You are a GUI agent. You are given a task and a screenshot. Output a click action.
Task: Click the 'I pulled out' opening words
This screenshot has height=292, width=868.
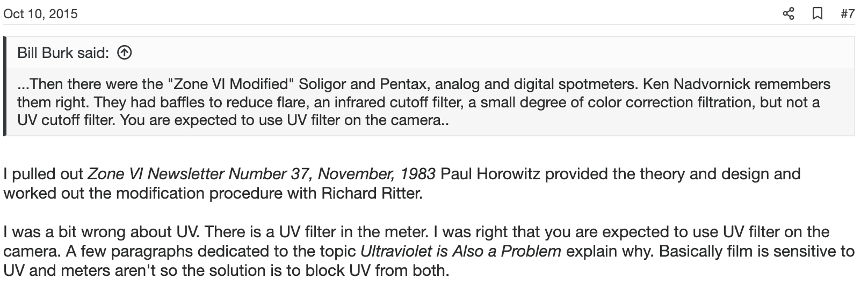44,174
